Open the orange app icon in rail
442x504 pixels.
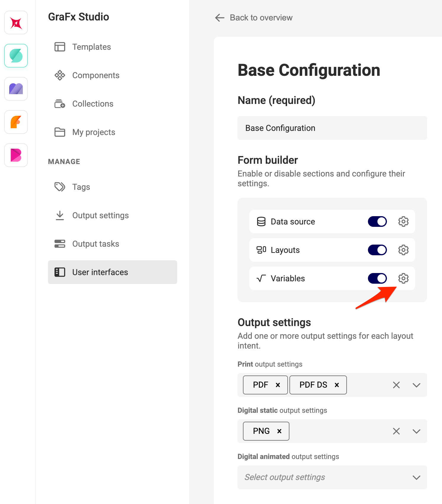tap(16, 122)
